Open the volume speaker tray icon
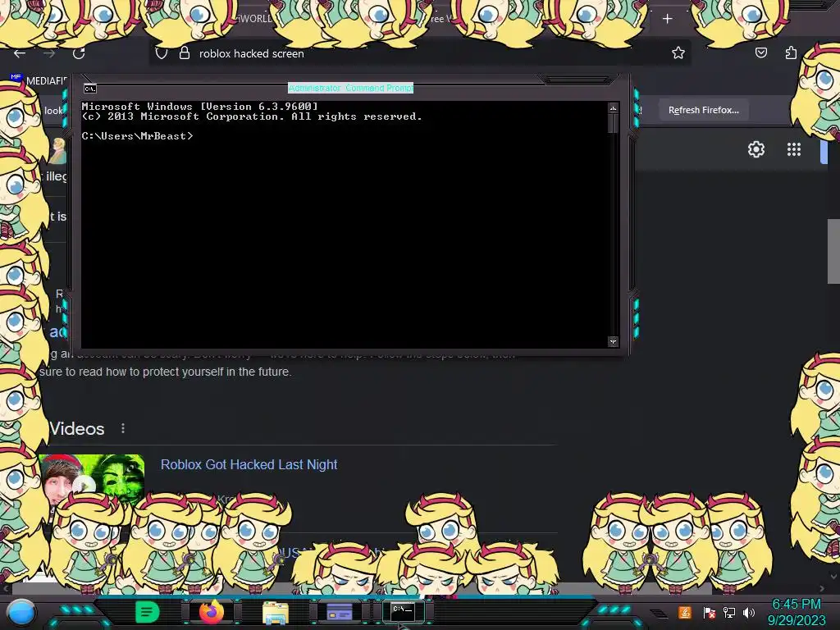Screen dimensions: 840x630 point(749,612)
